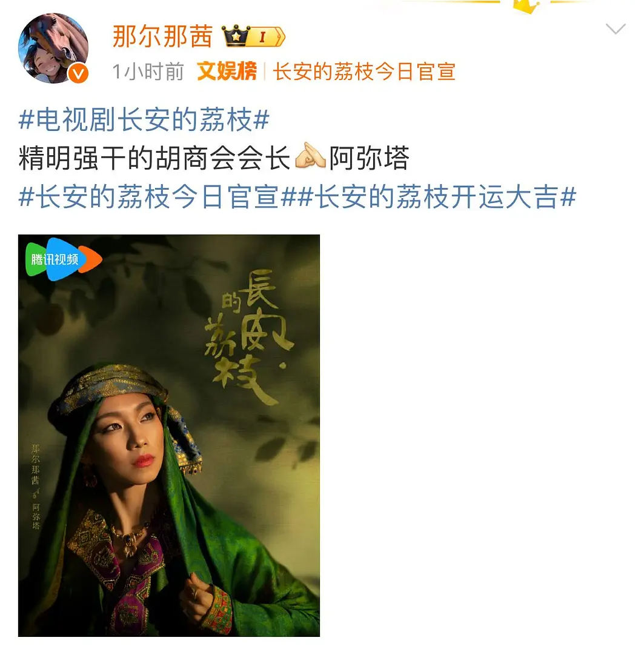
Task: Click the folded hands emoji
Action: click(310, 156)
